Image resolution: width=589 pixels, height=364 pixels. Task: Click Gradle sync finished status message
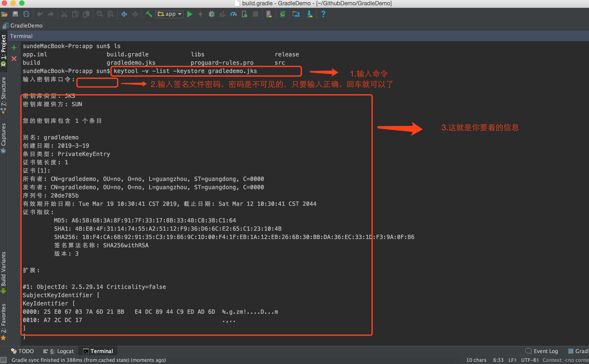click(89, 360)
